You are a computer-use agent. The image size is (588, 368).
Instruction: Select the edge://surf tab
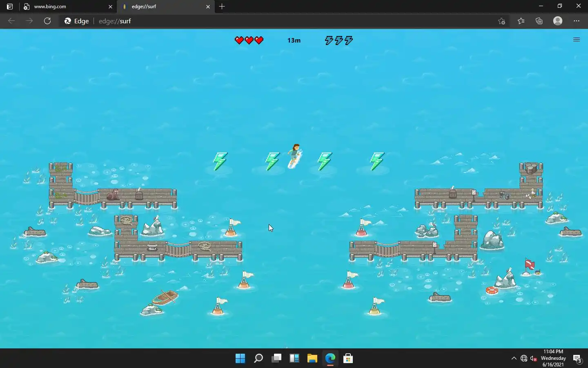point(166,7)
